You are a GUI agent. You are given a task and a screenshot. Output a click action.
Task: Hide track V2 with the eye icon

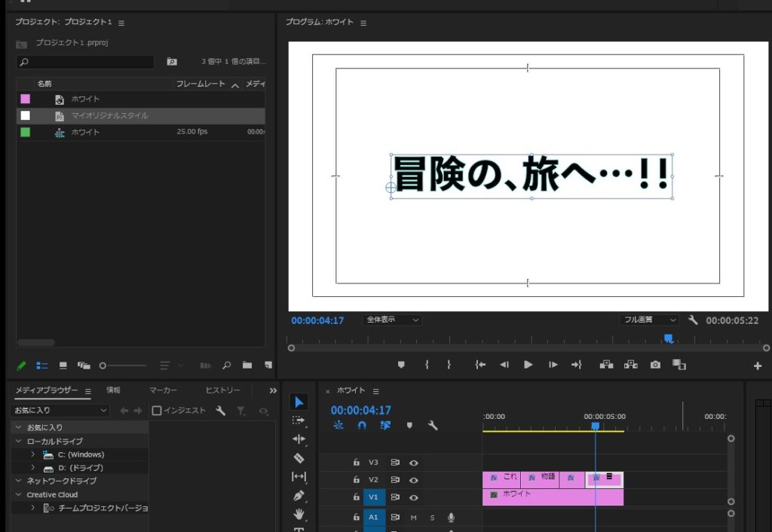[413, 479]
